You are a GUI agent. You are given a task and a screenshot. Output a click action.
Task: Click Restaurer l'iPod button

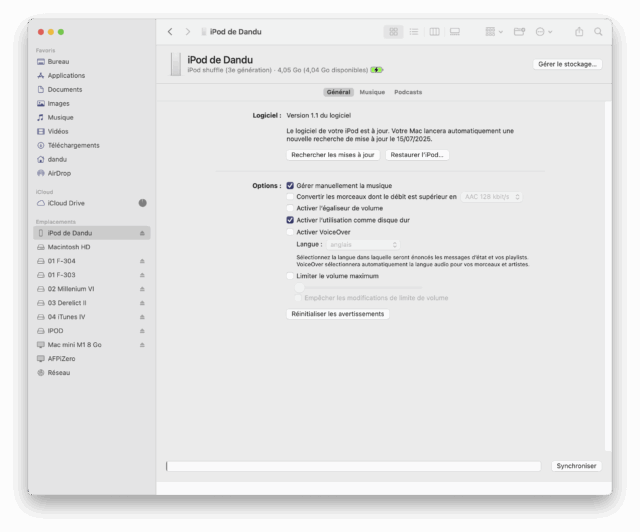417,155
